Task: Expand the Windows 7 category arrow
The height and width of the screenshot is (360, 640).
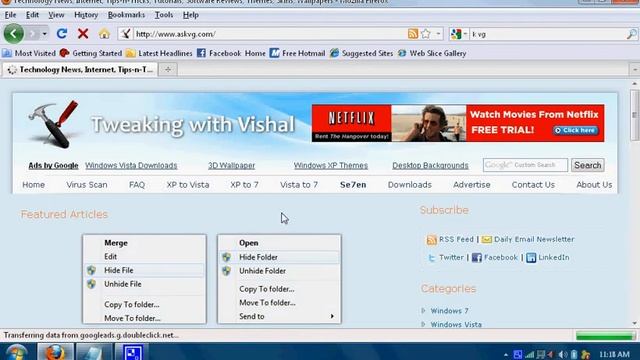Action: point(423,311)
